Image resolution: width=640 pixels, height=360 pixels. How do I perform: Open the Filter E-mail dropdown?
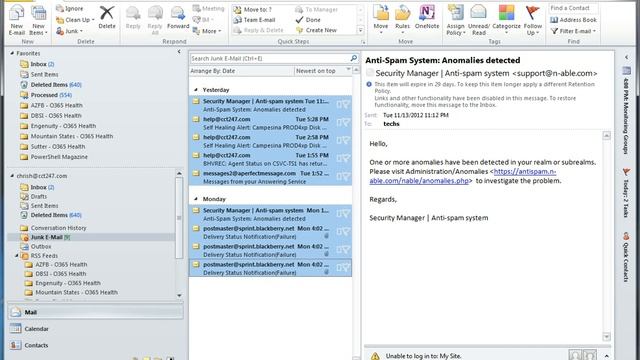pyautogui.click(x=573, y=31)
